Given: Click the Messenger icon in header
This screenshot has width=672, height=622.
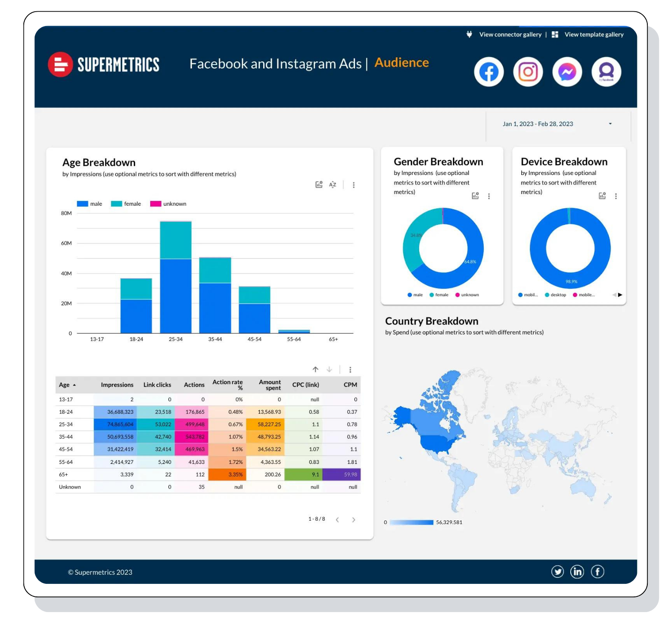Looking at the screenshot, I should tap(567, 72).
